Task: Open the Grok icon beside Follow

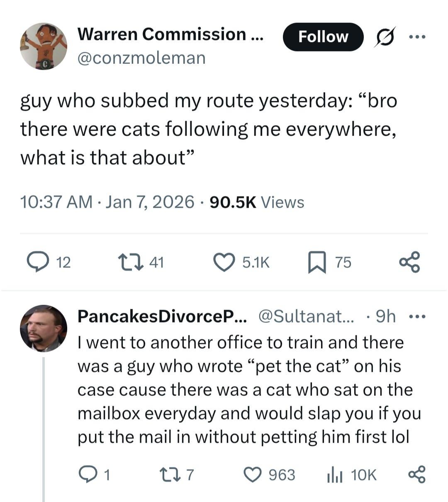Action: click(x=385, y=37)
